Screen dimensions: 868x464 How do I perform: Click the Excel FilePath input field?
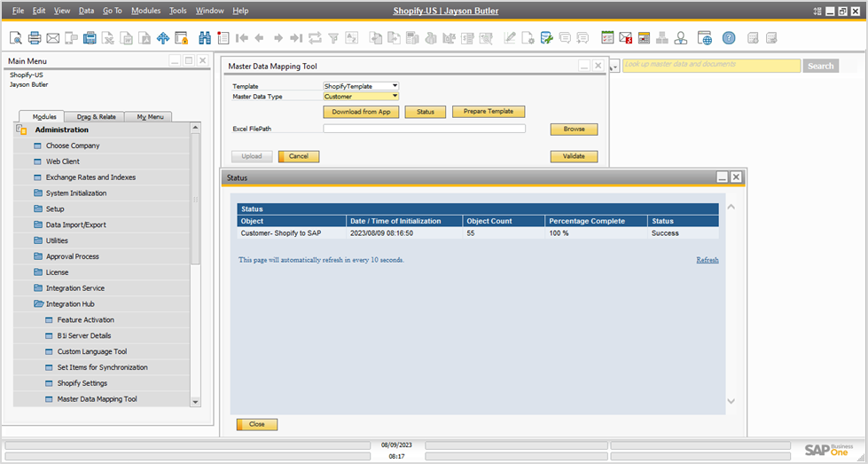(x=424, y=129)
